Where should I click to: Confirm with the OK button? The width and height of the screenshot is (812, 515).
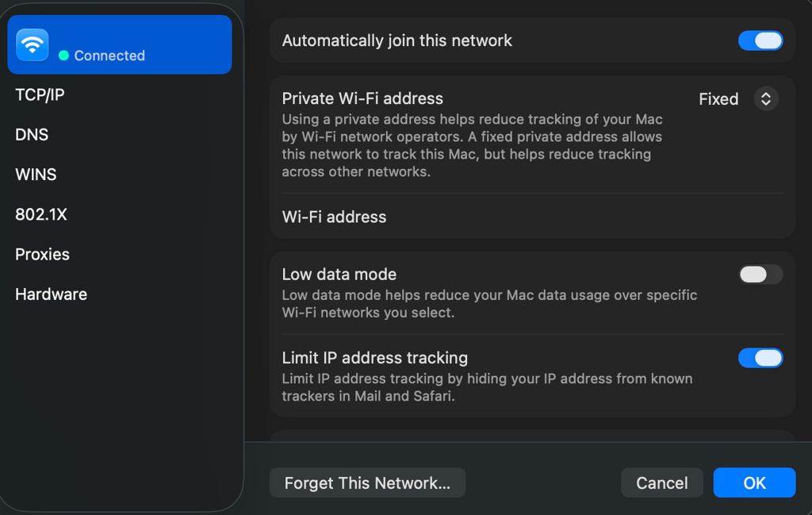pos(754,483)
